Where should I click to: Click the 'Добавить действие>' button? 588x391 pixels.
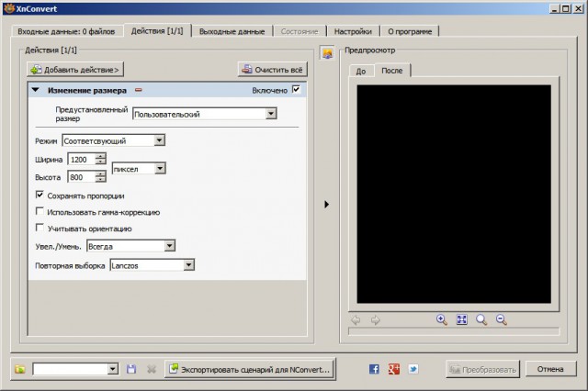click(x=74, y=69)
